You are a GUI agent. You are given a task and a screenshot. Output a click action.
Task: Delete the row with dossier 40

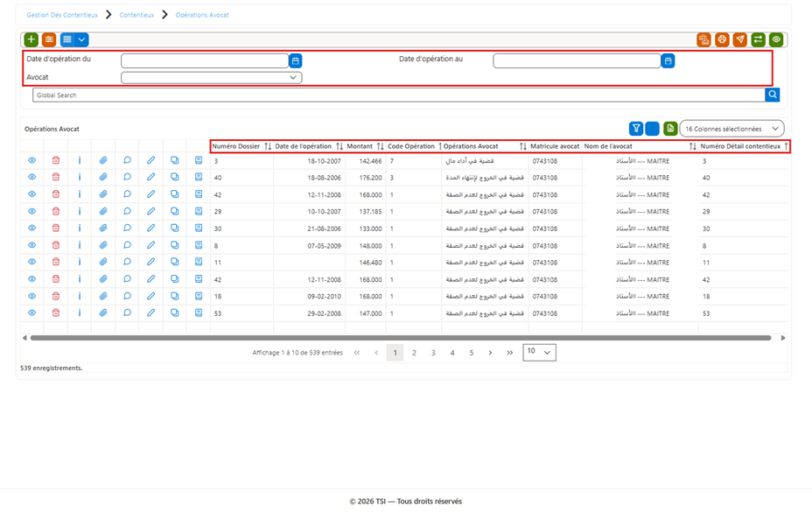[56, 177]
